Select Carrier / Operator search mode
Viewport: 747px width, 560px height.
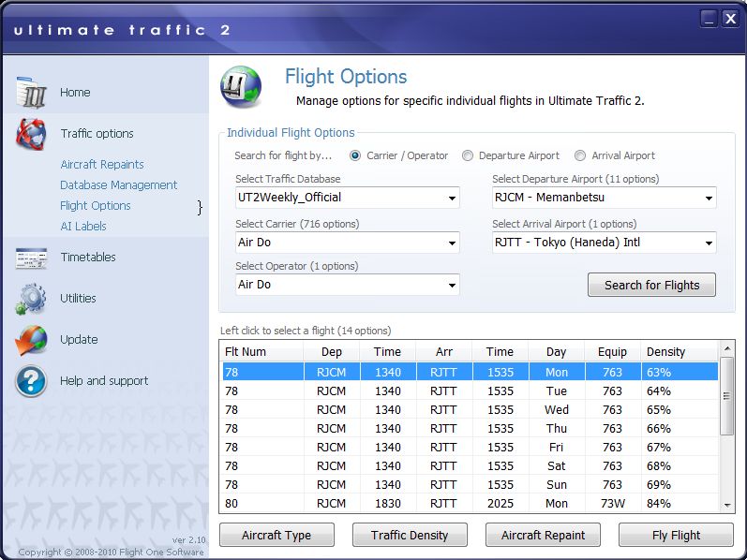coord(355,155)
